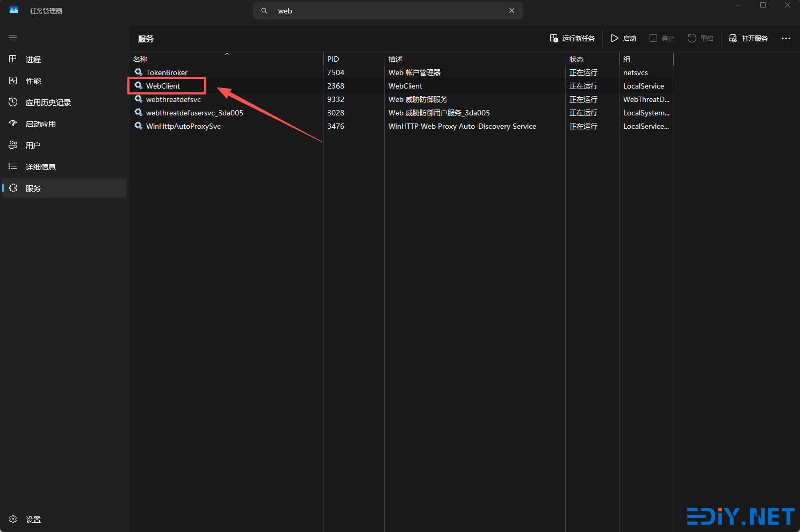The image size is (800, 532).
Task: Open 设置 settings at the bottom
Action: point(33,520)
